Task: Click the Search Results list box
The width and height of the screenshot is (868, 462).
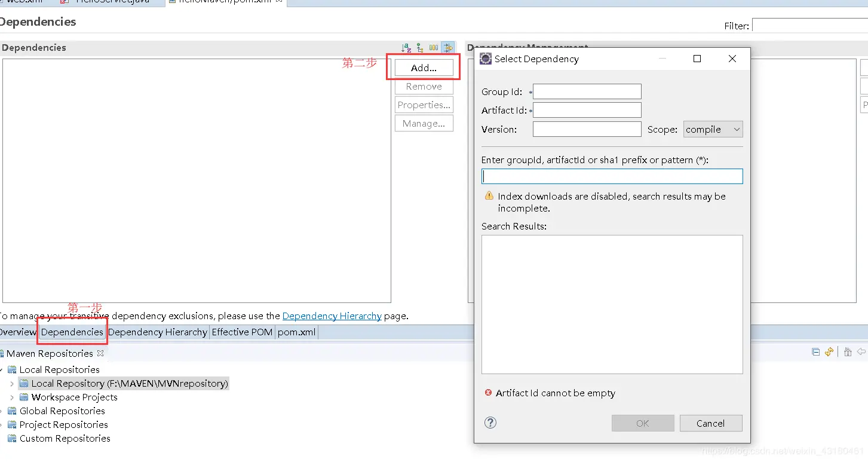Action: pos(612,304)
